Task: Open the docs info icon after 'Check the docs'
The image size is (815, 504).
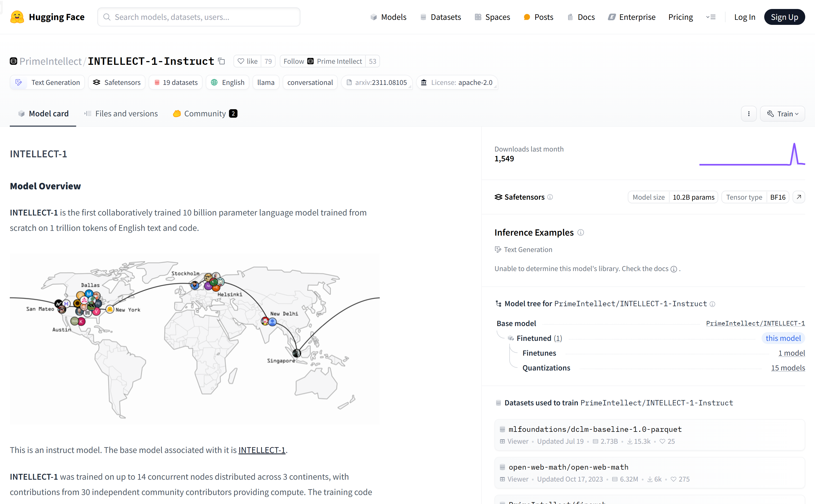Action: [x=674, y=269]
